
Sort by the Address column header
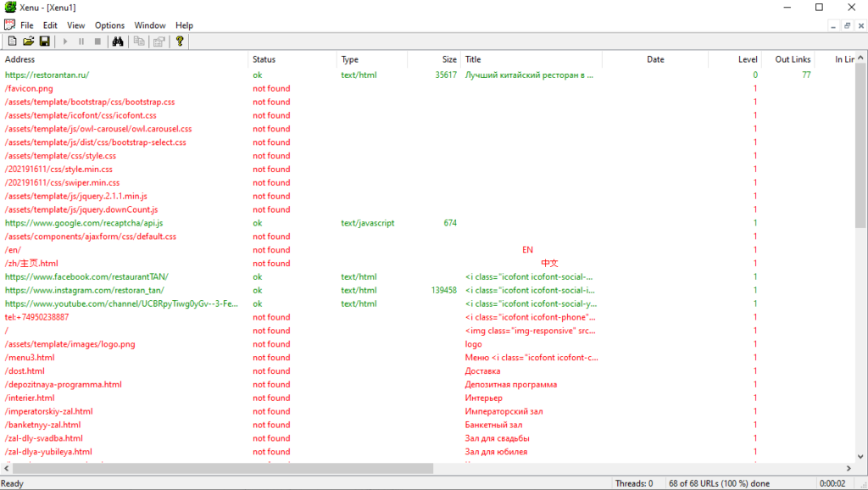[20, 59]
